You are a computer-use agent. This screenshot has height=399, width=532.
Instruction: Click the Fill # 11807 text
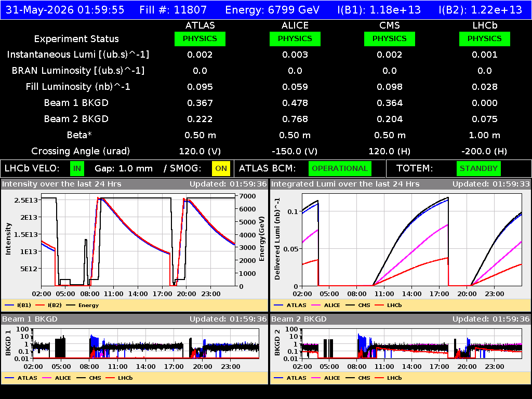173,10
